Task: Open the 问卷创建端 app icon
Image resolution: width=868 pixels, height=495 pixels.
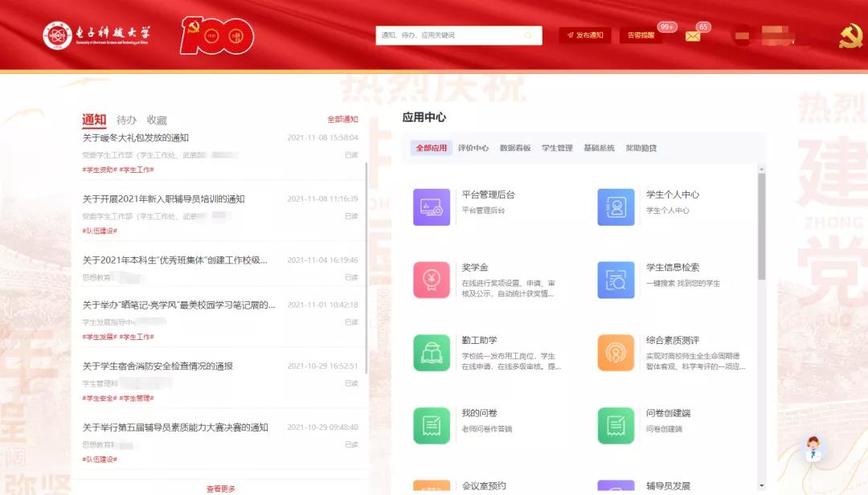Action: tap(616, 426)
